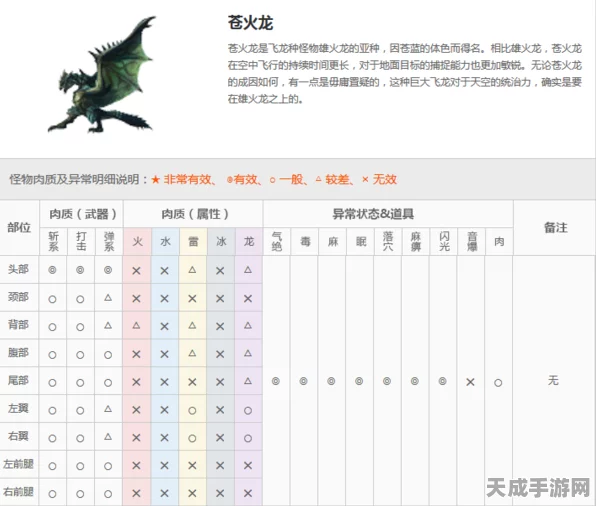Click the 腹部 row label

(18, 353)
